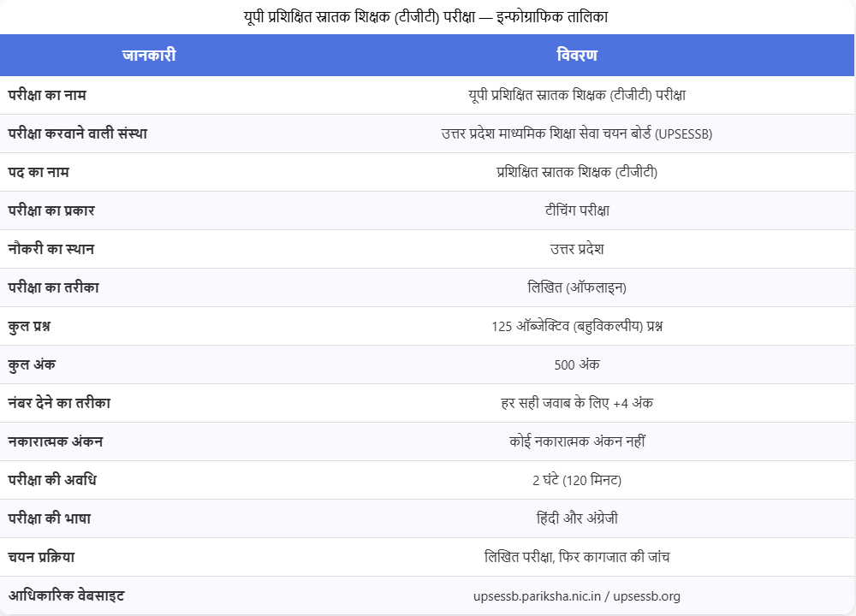Click the लिखित (ऑफलाइन) value

(576, 287)
